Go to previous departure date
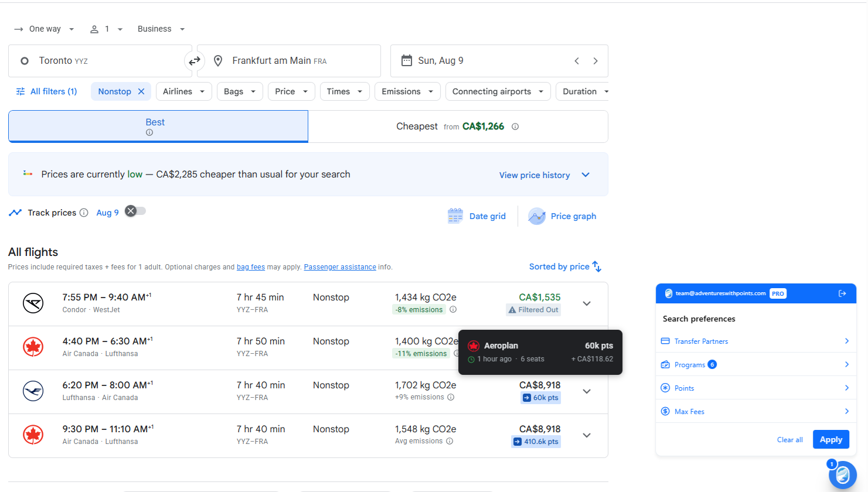 577,61
